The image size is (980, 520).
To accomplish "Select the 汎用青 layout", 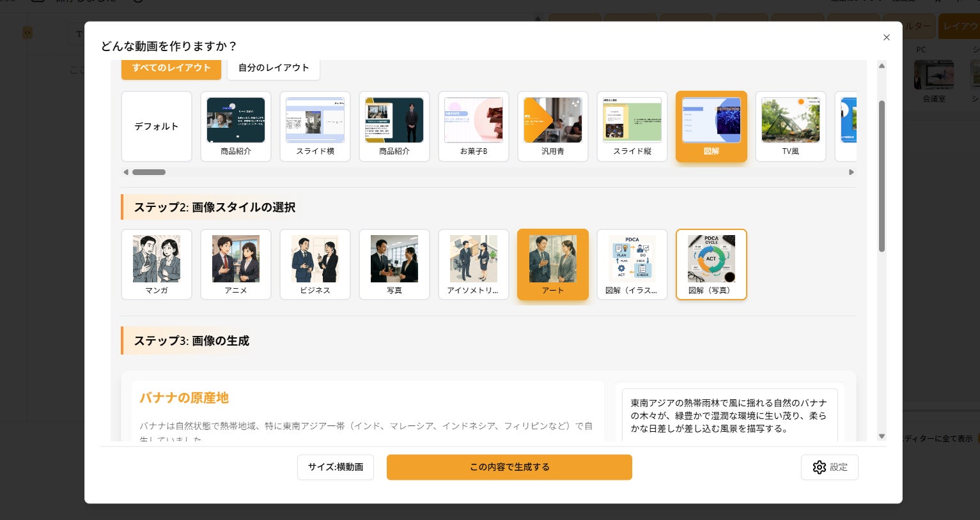I will click(x=553, y=126).
